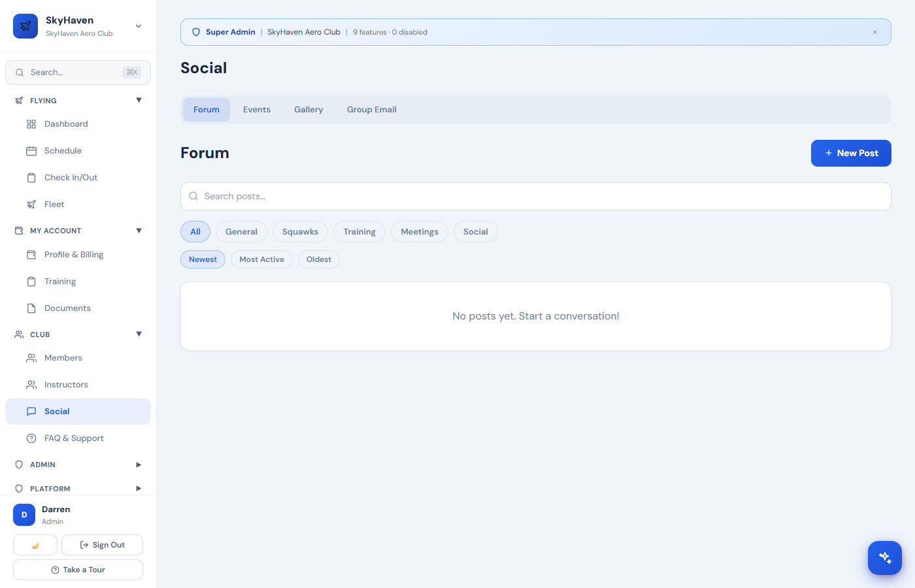Click the Take a Tour button

coord(78,569)
